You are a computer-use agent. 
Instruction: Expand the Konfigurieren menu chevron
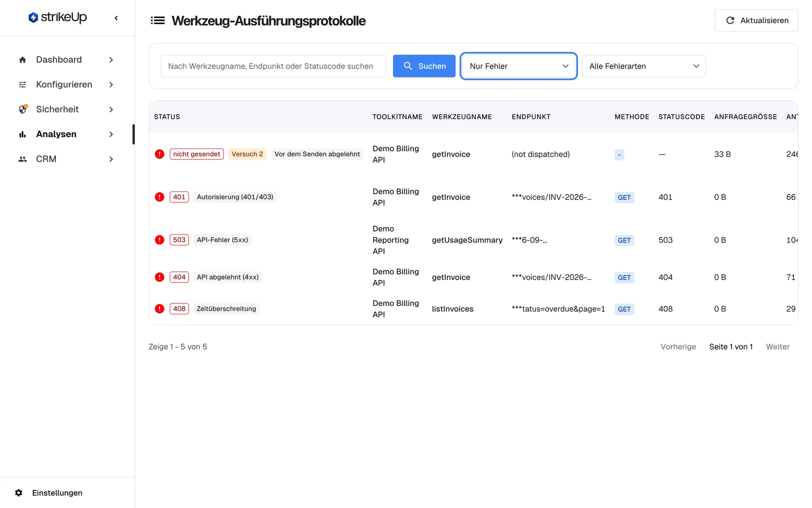tap(111, 84)
